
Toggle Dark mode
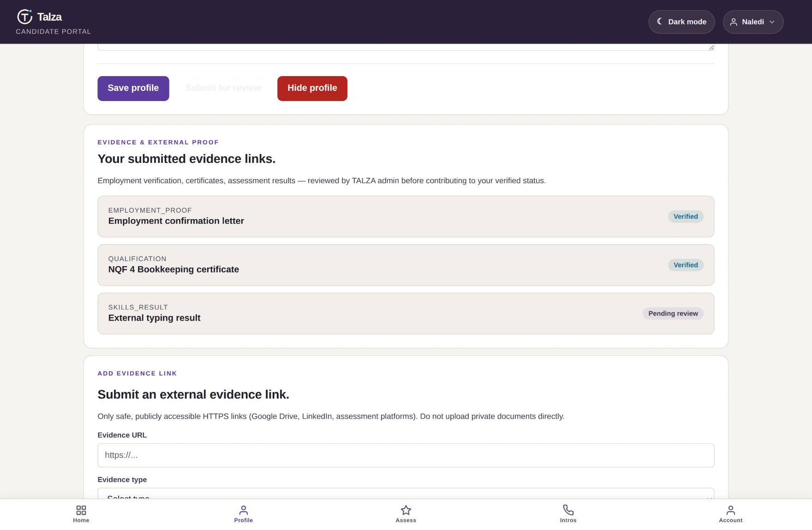681,22
